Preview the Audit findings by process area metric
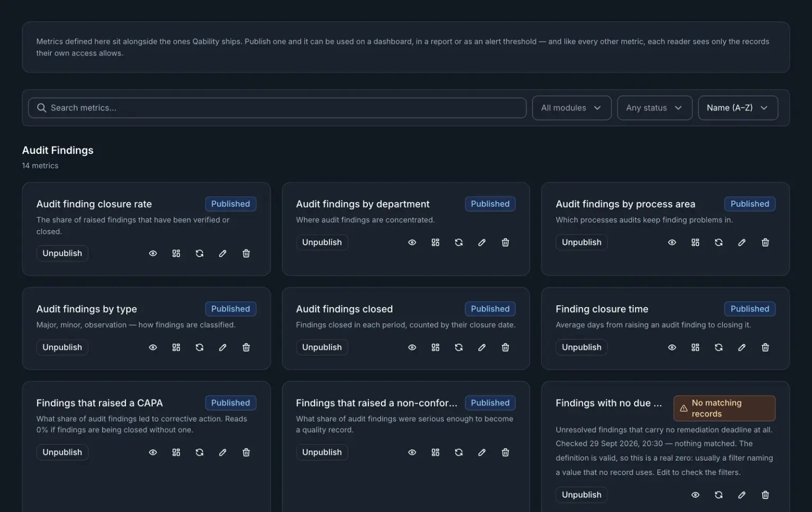This screenshot has width=812, height=512. point(672,242)
